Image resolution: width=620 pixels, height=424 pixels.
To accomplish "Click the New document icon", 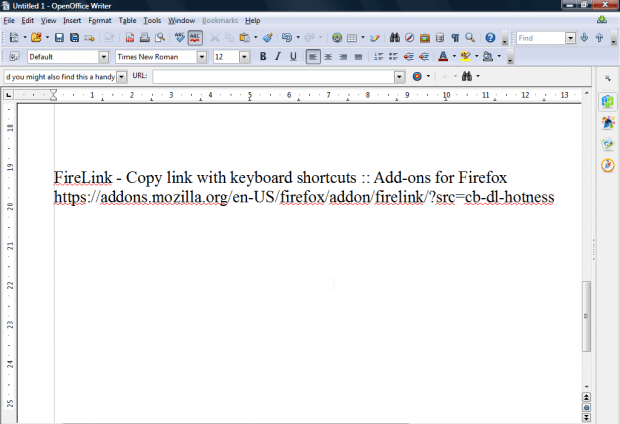I will (14, 38).
